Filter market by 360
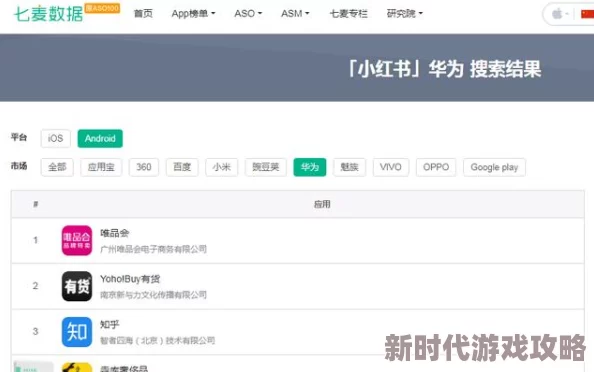The image size is (594, 372). (x=144, y=167)
